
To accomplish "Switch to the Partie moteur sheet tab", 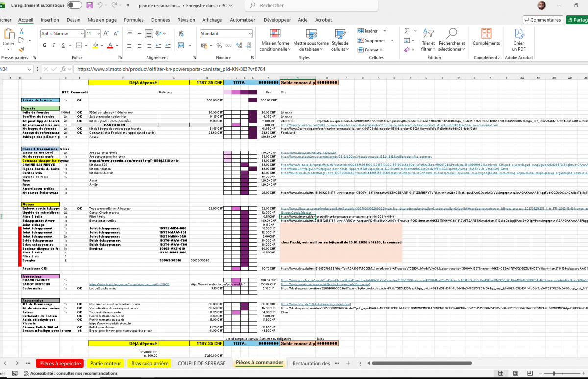I will tap(105, 363).
